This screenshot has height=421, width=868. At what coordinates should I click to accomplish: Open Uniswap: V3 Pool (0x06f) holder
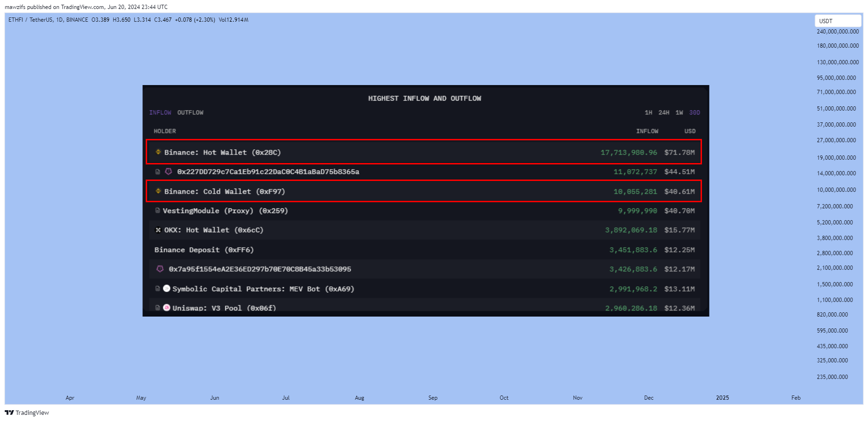[x=224, y=308]
